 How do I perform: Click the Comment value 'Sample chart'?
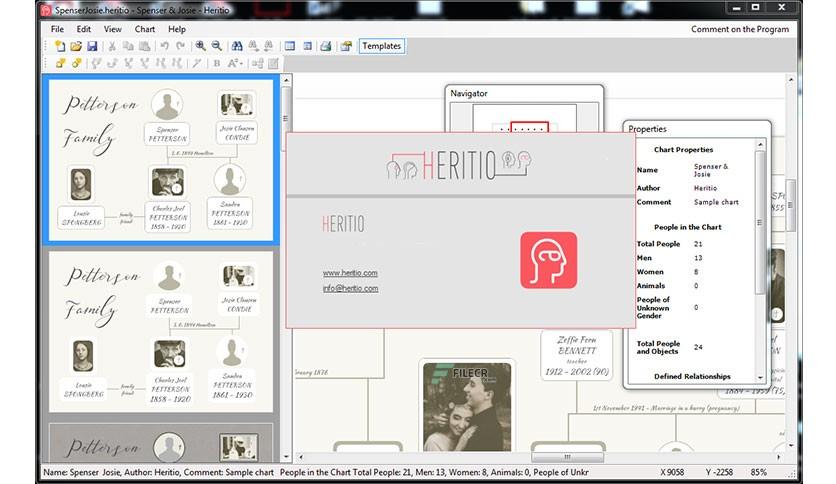716,202
